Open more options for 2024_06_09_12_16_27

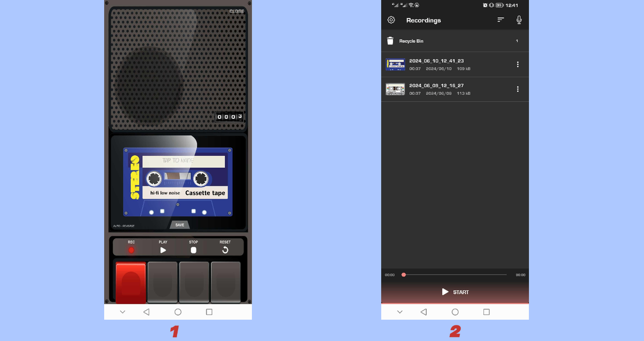(x=518, y=89)
